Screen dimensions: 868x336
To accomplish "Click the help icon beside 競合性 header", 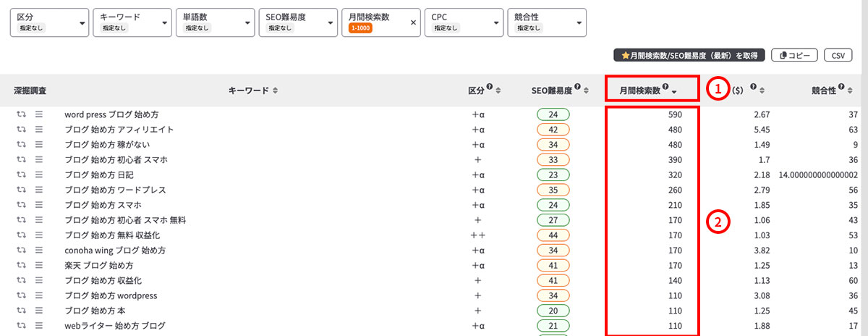I will [x=842, y=88].
